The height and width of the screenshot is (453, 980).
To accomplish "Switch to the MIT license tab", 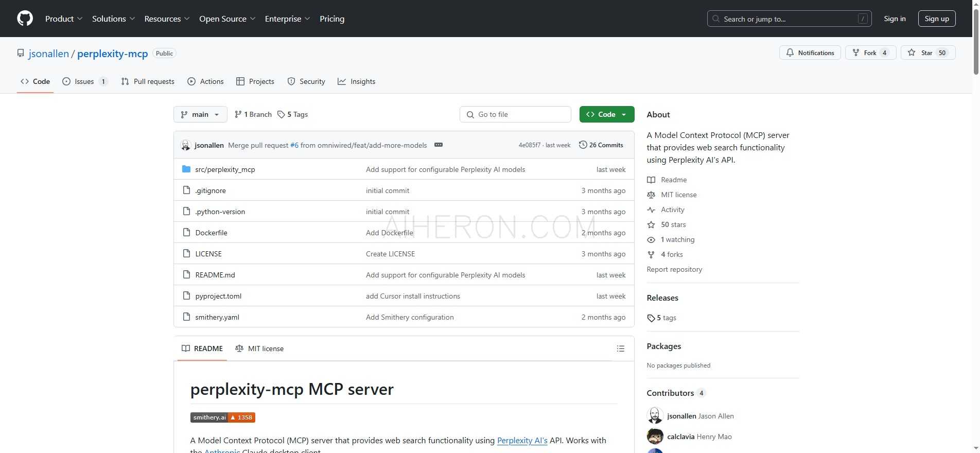I will [259, 349].
